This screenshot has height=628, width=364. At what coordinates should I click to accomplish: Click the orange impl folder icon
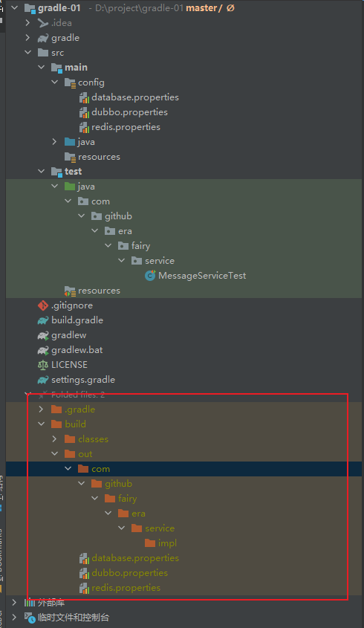(x=150, y=543)
